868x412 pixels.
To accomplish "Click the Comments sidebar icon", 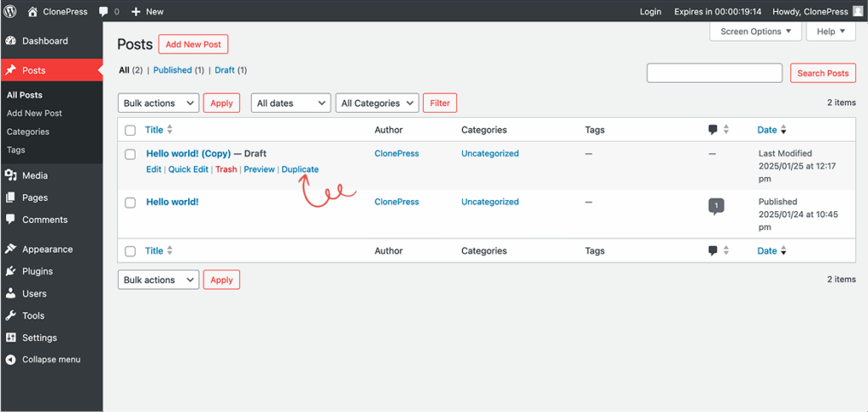I will [10, 220].
